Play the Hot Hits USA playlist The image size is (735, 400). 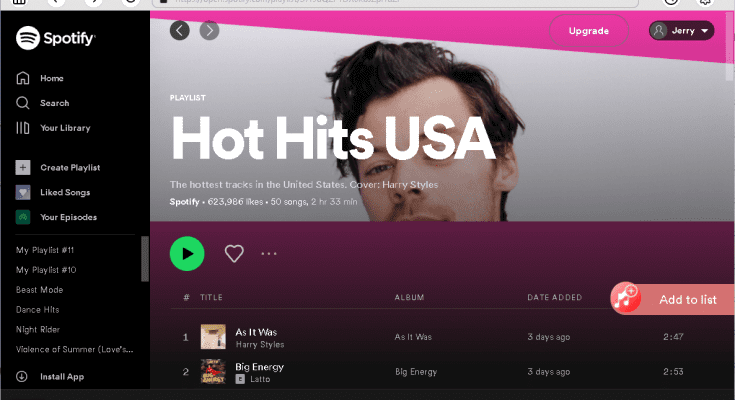(187, 254)
